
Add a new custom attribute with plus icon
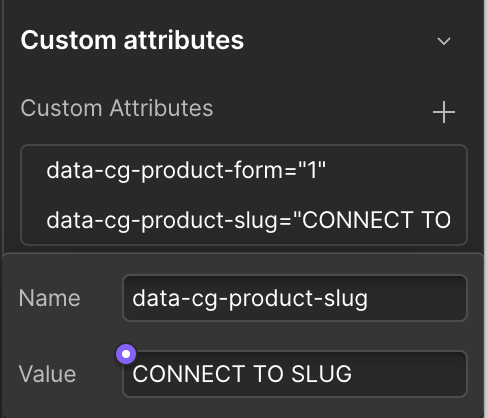[x=444, y=112]
